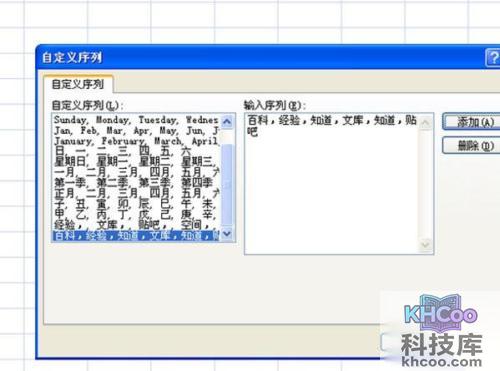Select the highlighted 百科, 经验, 知道 list entry
500x371 pixels.
point(137,236)
